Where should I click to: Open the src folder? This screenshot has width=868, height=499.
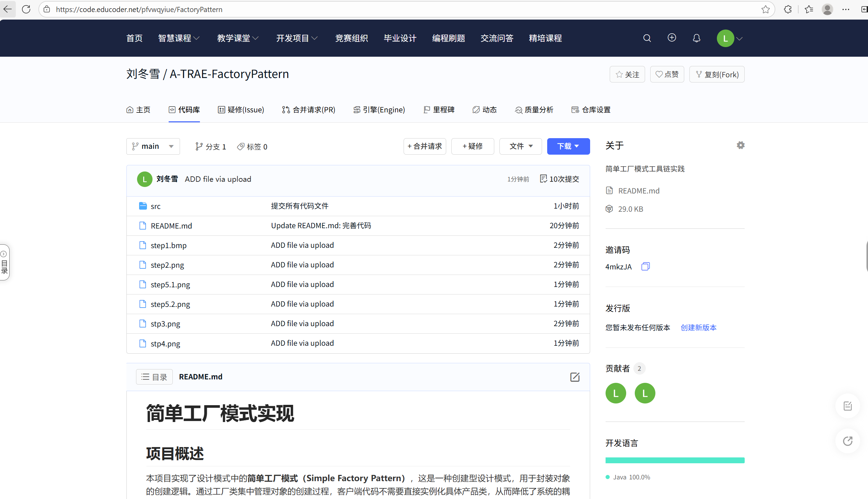click(155, 206)
